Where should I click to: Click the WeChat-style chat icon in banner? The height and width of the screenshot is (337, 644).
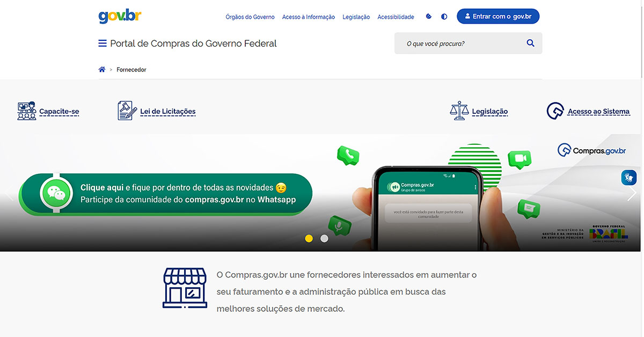[x=56, y=194]
